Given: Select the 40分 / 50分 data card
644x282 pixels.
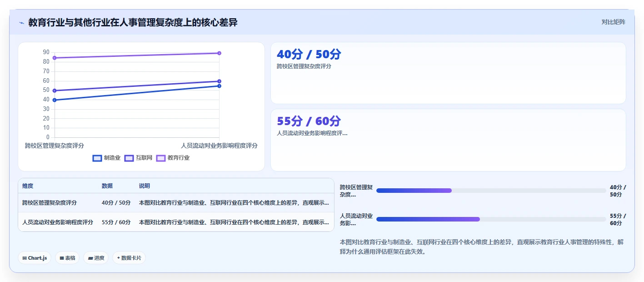Looking at the screenshot, I should pos(448,73).
